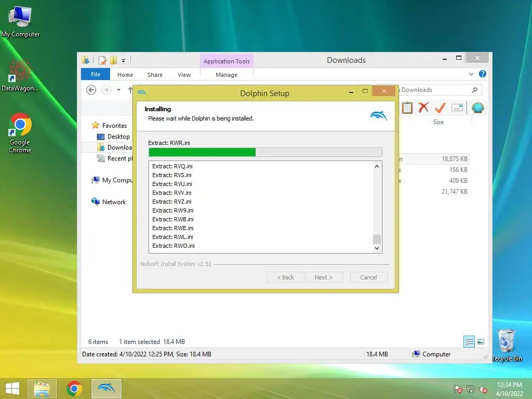Click the orange checkmark icon

coord(440,108)
